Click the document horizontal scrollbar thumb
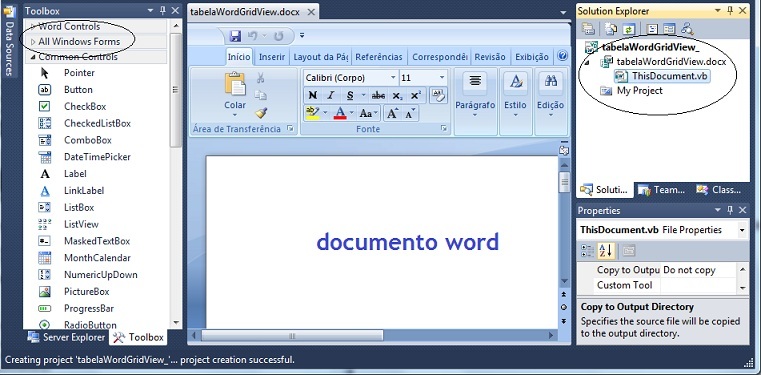 292,335
